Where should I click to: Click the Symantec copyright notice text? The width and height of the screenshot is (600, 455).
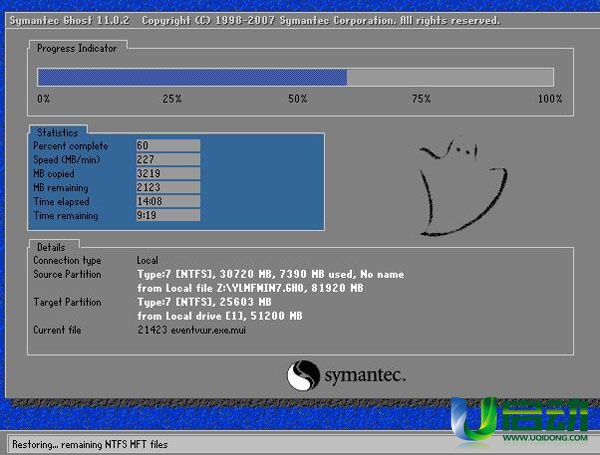[321, 20]
